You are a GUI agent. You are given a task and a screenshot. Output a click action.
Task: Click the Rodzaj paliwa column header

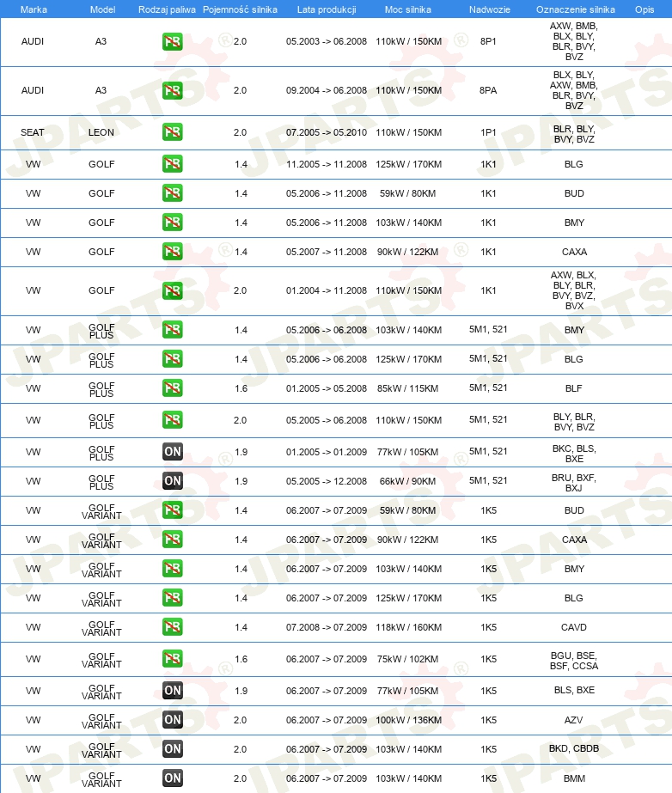pyautogui.click(x=167, y=9)
